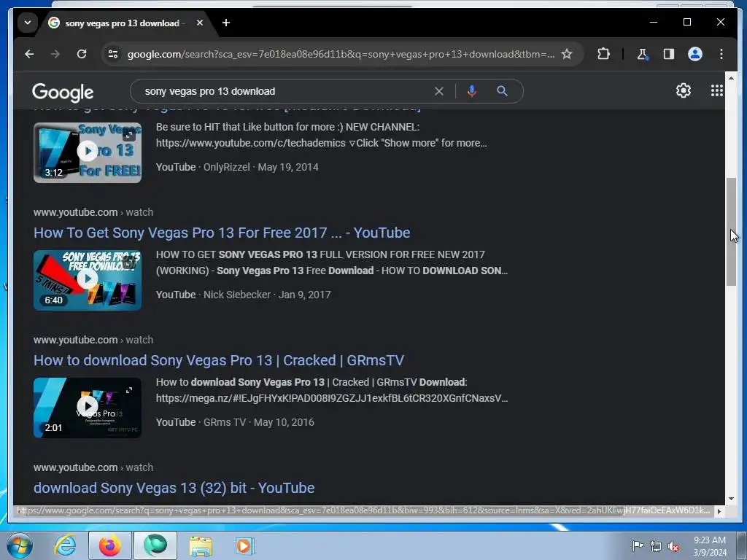Click youtube.com watch breadcrumb above 2017 result
This screenshot has width=747, height=560.
pyautogui.click(x=93, y=212)
